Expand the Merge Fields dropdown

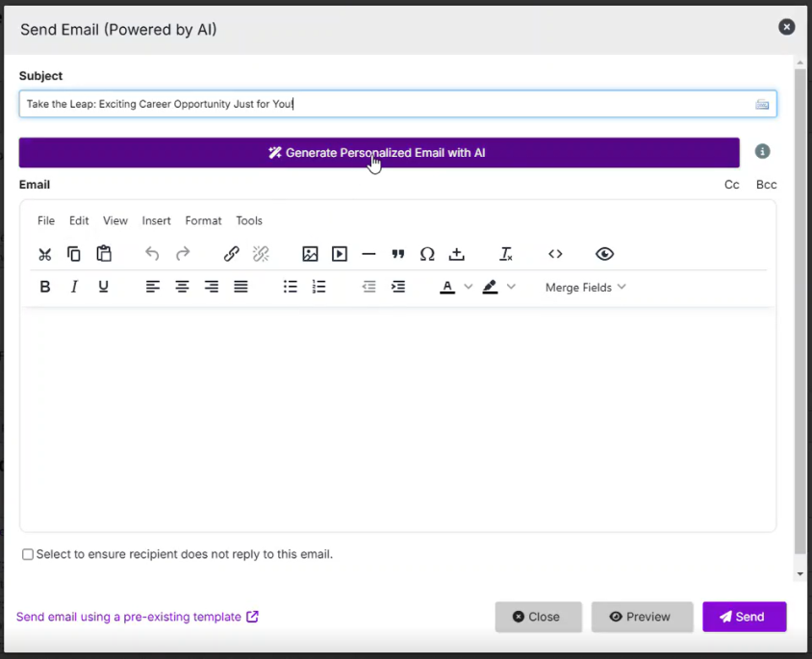[586, 288]
